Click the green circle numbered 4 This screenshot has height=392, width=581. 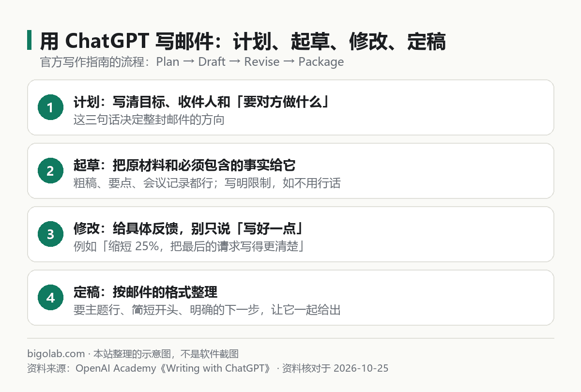[50, 298]
